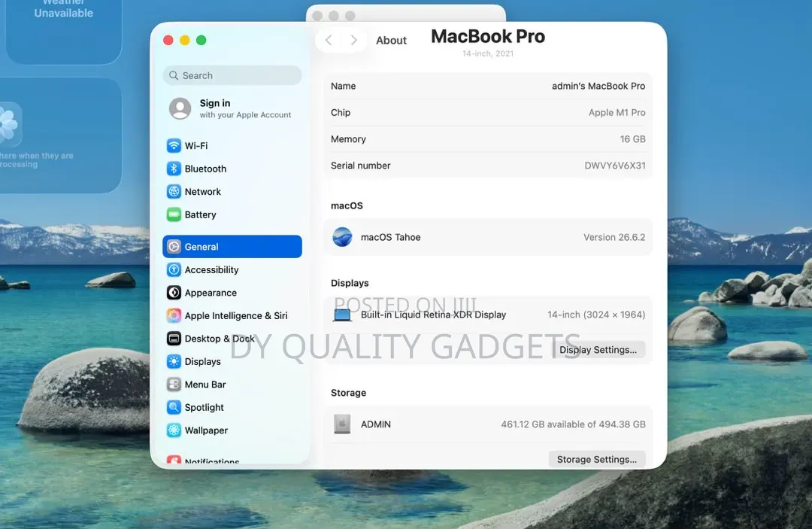Select Desktop & Dock icon
Viewport: 812px width, 529px height.
click(174, 339)
